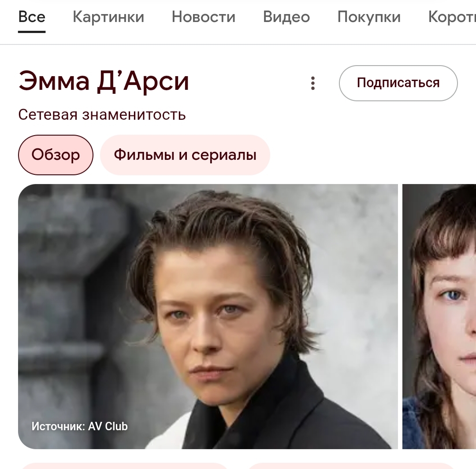This screenshot has width=476, height=469.
Task: Click the blue eye in the cropped photo
Action: [x=453, y=295]
